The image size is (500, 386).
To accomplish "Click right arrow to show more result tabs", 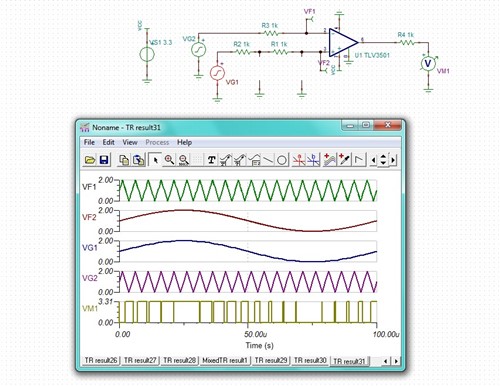I will (x=396, y=361).
